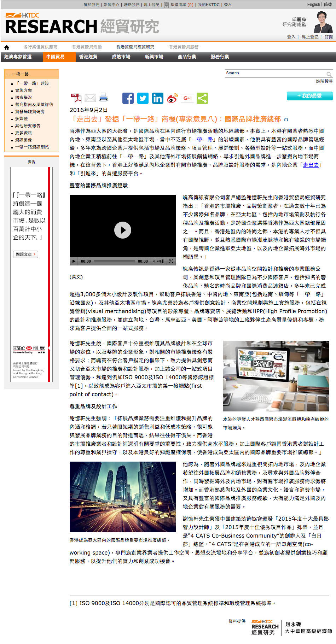
Task: Open sidebar link 多媒體
Action: click(21, 119)
